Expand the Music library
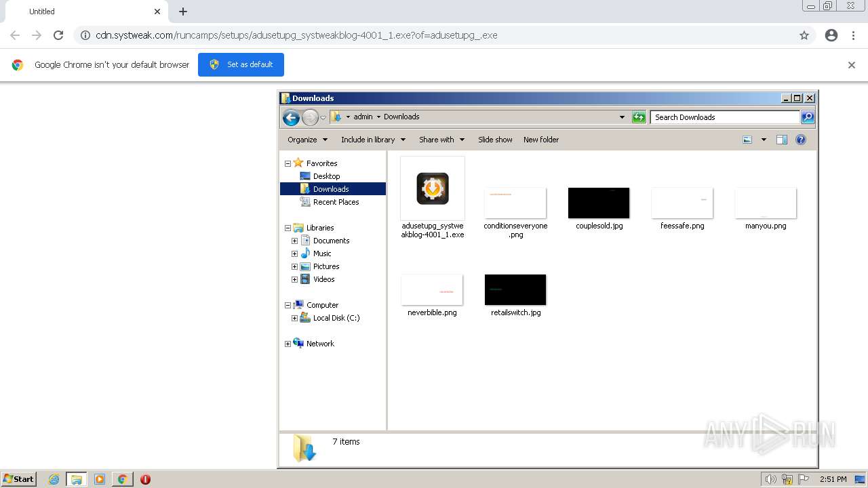 click(294, 253)
